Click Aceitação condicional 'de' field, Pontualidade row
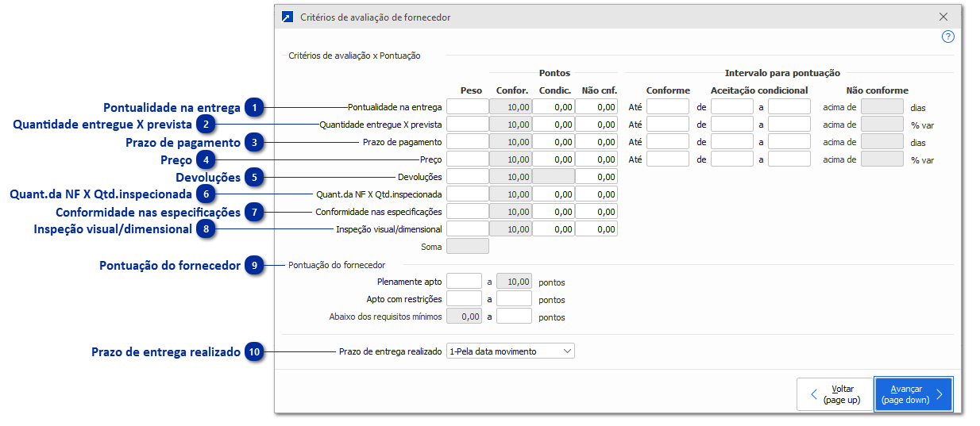Image resolution: width=980 pixels, height=426 pixels. click(x=731, y=106)
